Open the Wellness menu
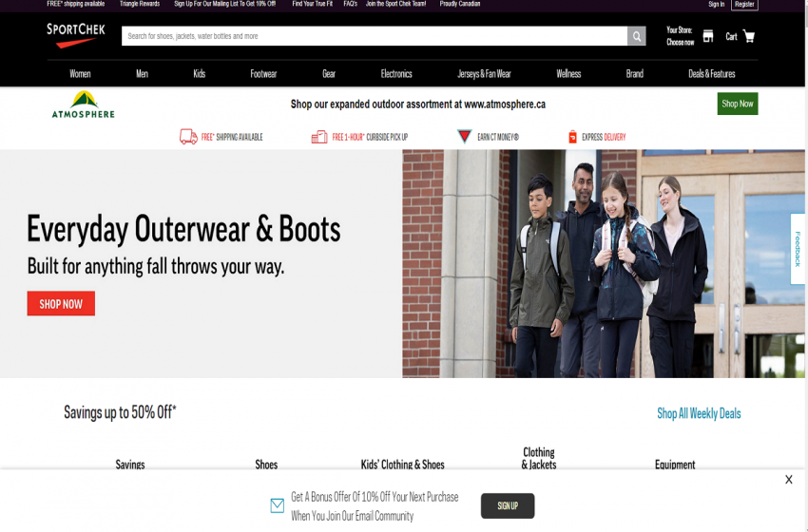The image size is (808, 532). (x=568, y=74)
